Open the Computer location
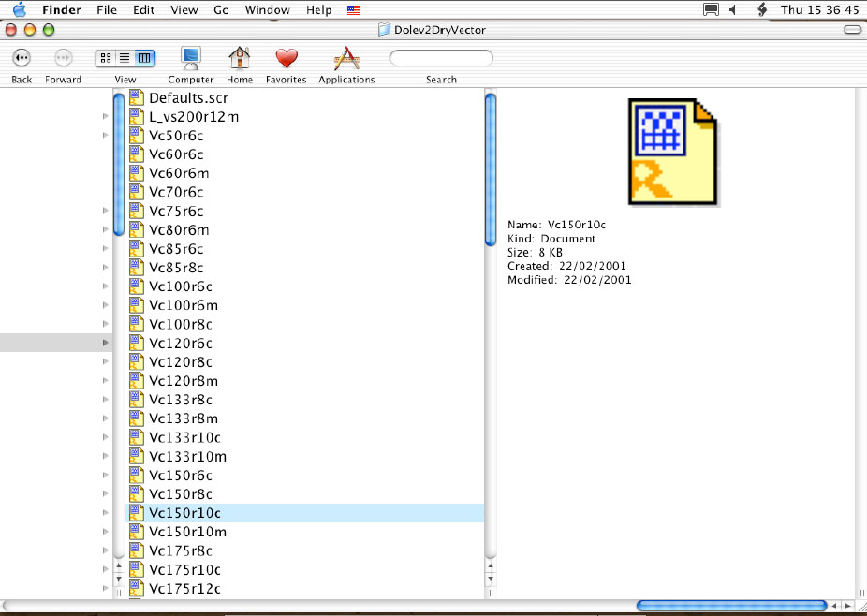 coord(191,58)
